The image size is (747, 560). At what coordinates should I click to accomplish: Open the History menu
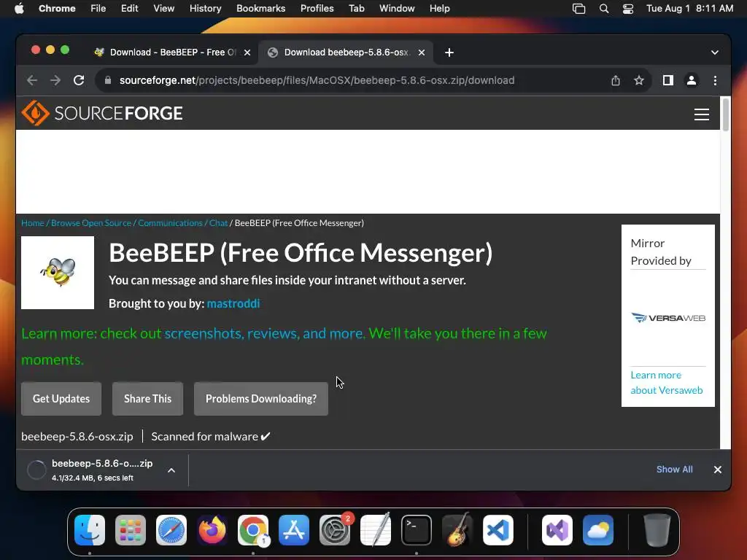click(x=205, y=9)
